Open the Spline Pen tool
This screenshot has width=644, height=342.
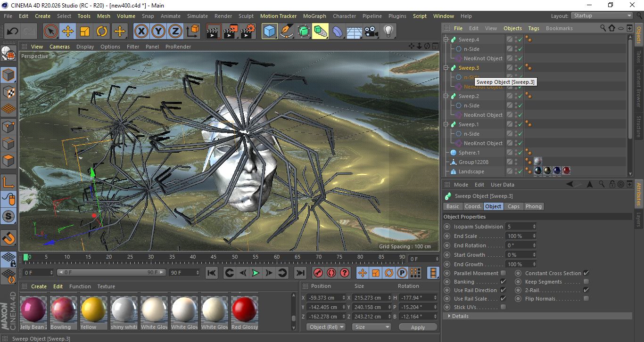pos(287,32)
